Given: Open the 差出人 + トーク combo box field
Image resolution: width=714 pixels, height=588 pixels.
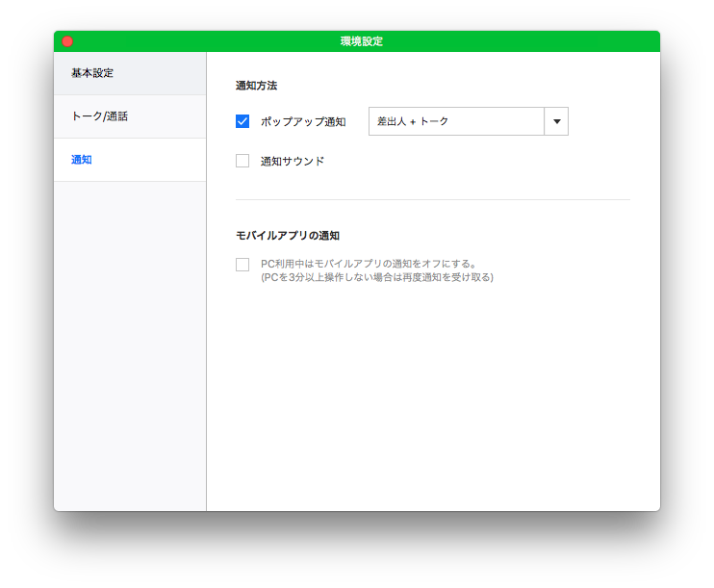Looking at the screenshot, I should coord(456,121).
